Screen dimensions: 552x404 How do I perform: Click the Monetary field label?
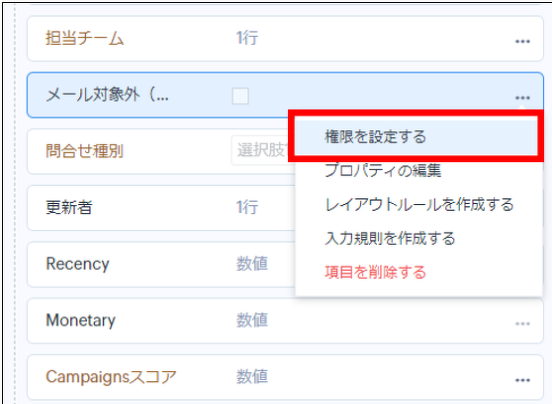point(81,321)
